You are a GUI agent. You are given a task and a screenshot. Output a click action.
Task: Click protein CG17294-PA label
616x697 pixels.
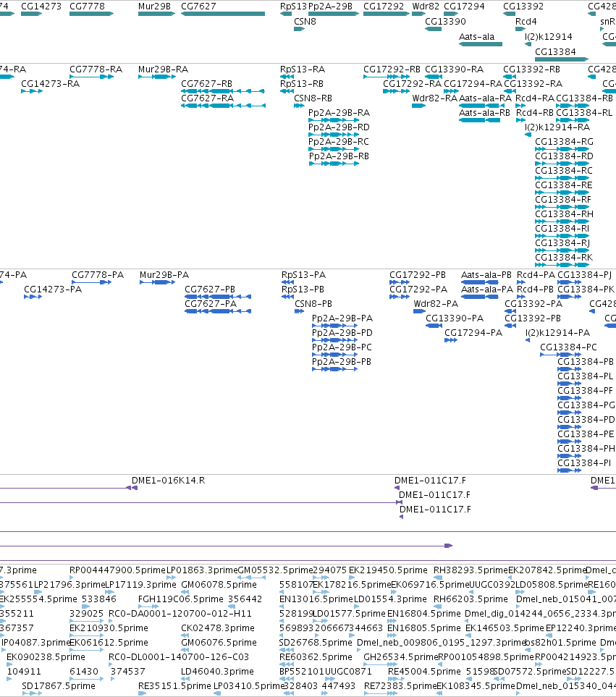[473, 332]
